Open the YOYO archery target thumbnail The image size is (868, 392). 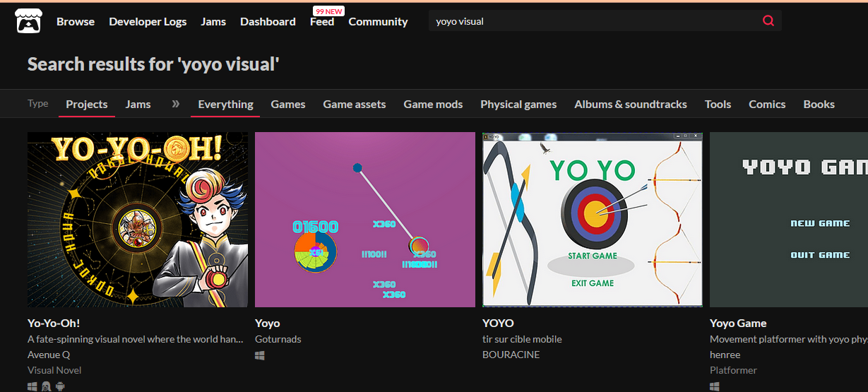593,220
